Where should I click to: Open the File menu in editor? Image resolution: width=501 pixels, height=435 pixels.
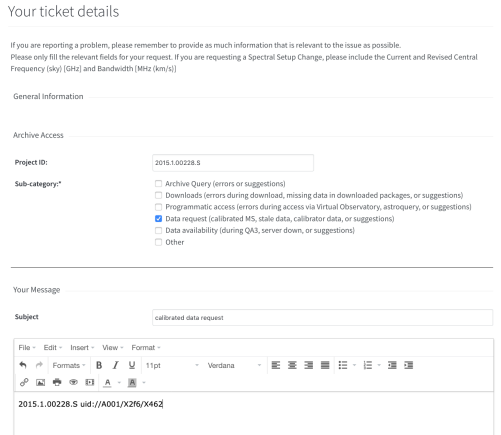(27, 348)
